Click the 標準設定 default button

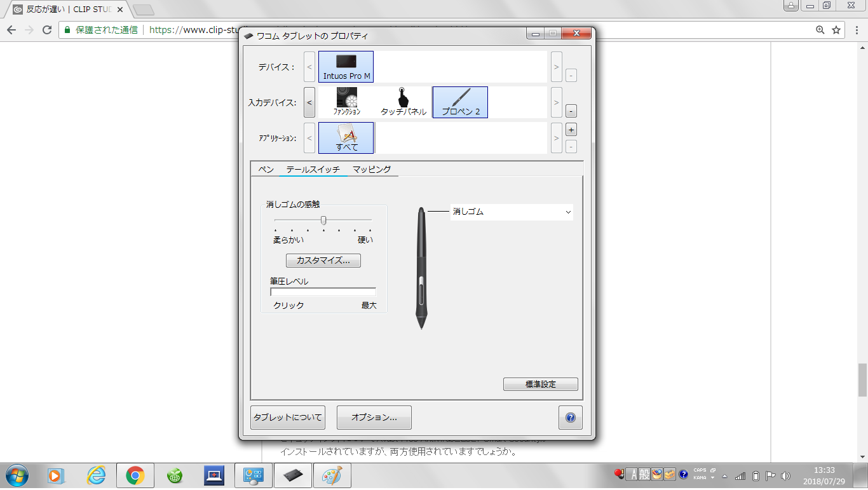tap(541, 385)
